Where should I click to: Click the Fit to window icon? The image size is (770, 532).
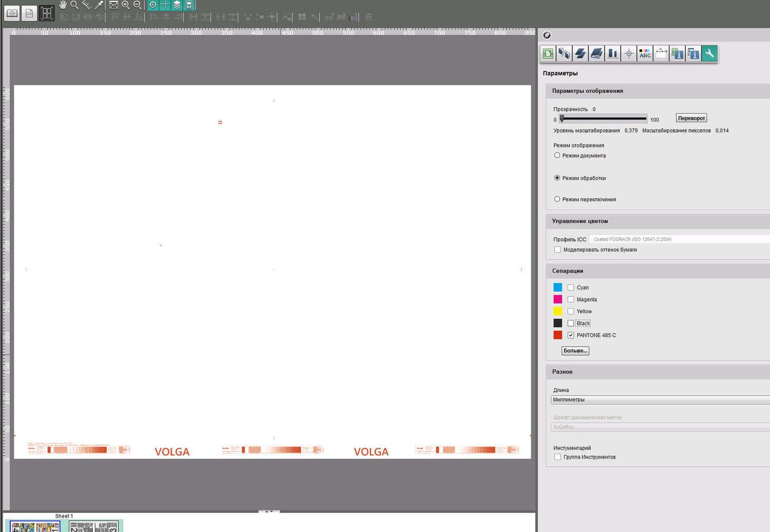[x=113, y=5]
